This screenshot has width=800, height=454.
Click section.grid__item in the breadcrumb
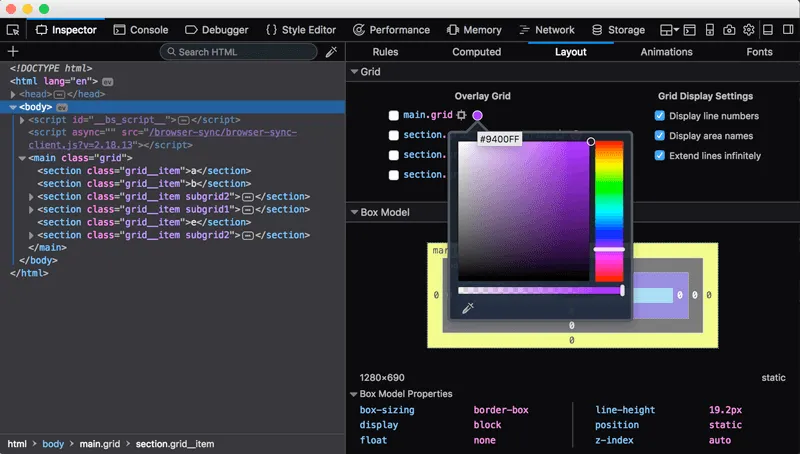175,444
